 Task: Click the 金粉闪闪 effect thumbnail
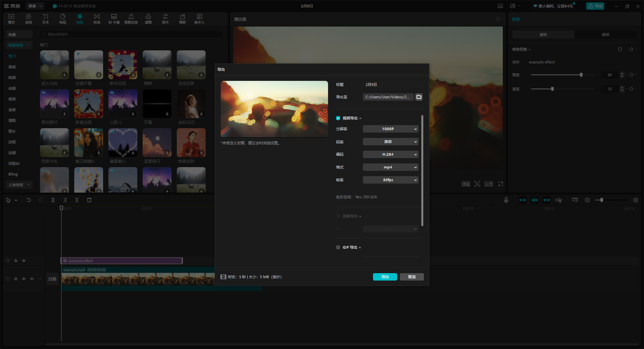point(191,104)
